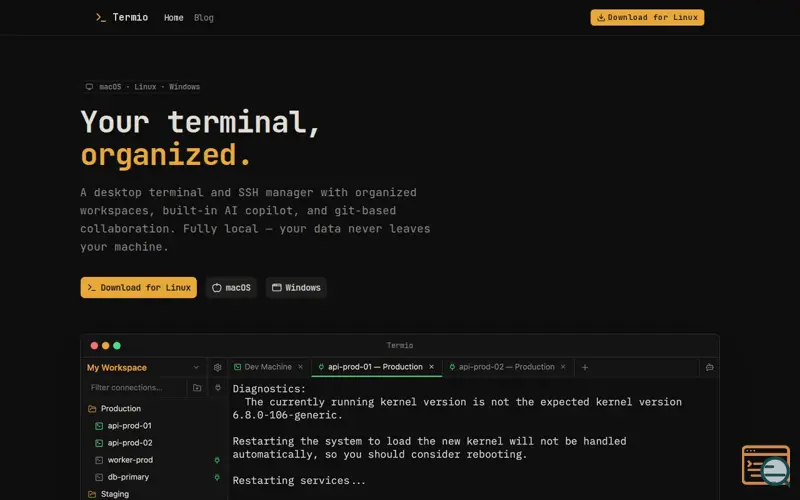Click the monitor icon beside macOS · Linux

89,87
